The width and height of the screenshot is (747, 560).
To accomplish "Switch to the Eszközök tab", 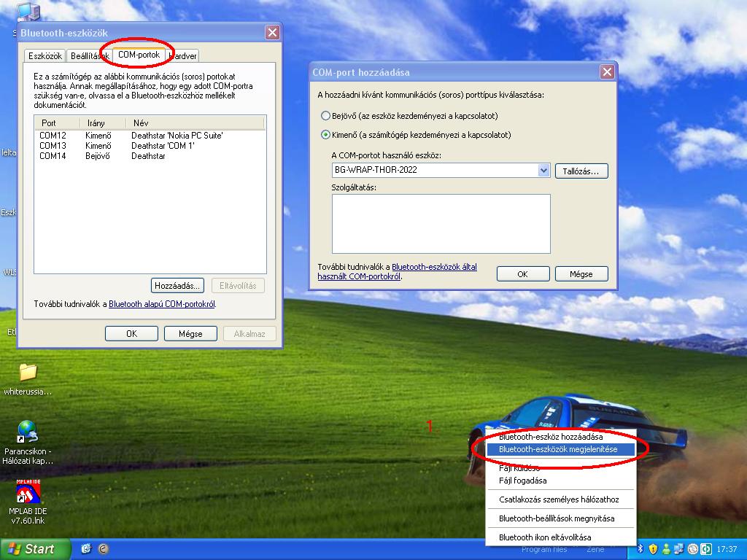I will point(44,55).
